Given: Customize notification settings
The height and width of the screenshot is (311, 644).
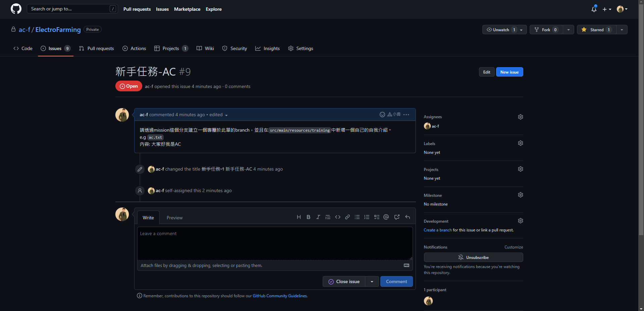Looking at the screenshot, I should click(514, 247).
